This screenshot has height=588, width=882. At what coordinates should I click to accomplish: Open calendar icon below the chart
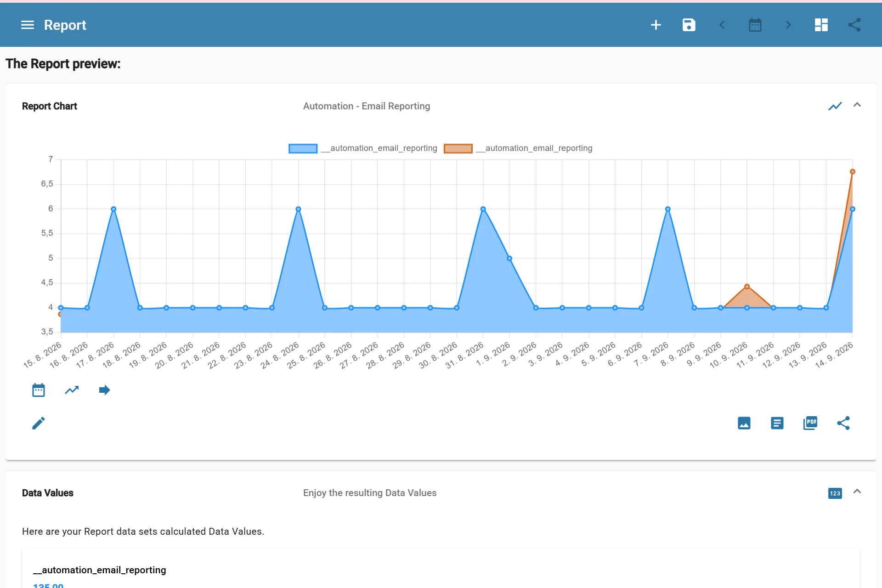[x=39, y=390]
